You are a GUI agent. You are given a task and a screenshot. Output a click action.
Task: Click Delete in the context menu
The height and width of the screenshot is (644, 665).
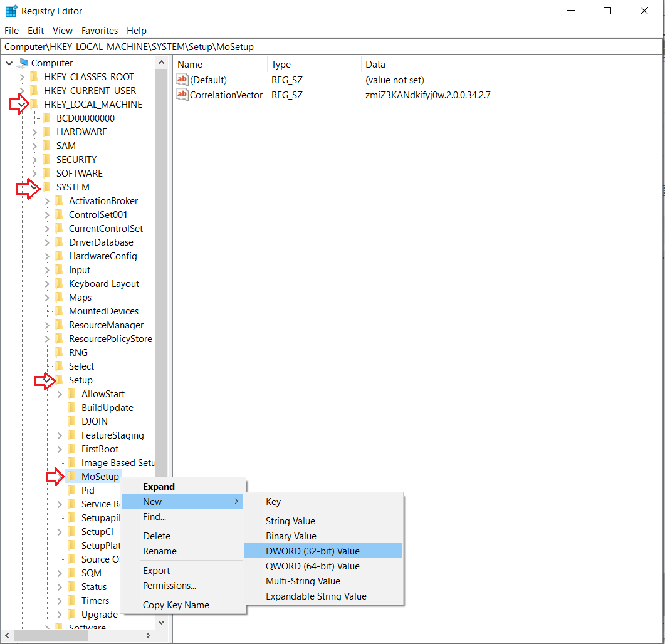tap(183, 536)
